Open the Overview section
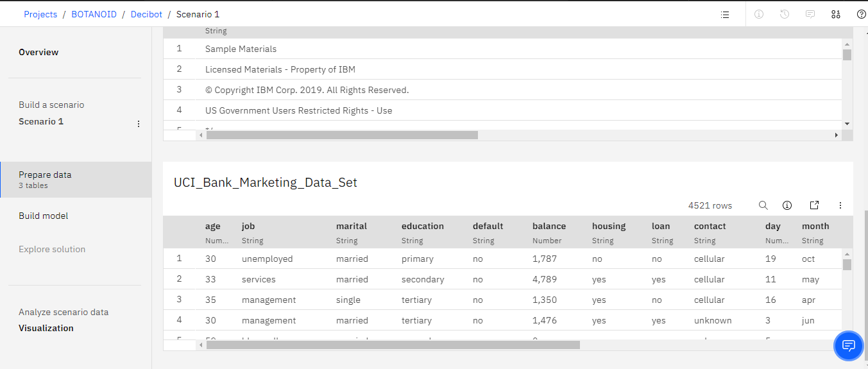 point(38,52)
